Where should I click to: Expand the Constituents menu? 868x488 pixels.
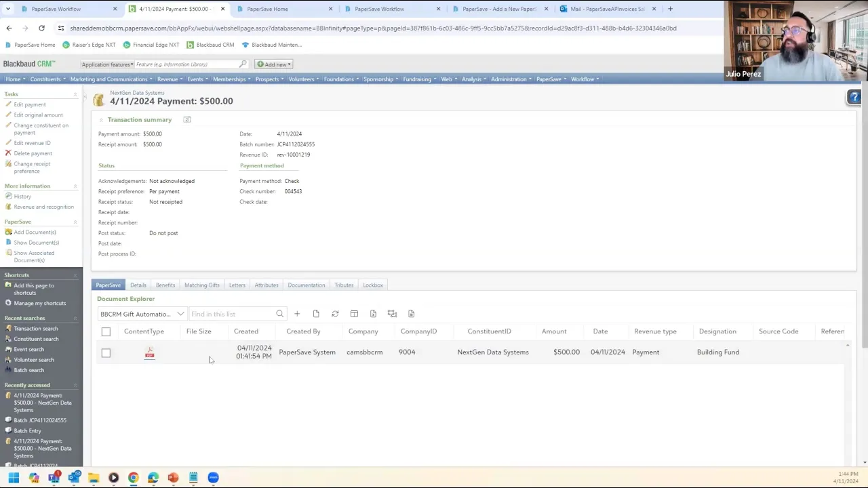click(x=47, y=79)
